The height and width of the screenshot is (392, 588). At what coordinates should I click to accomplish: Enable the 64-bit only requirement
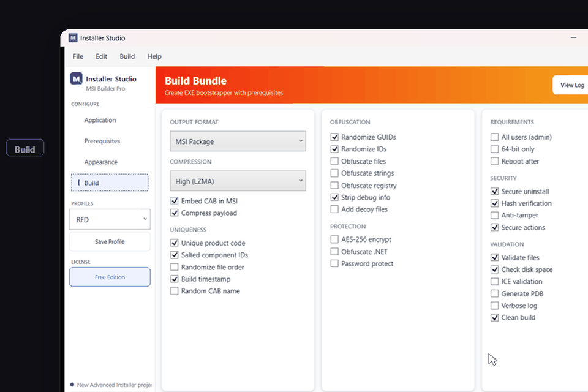494,149
